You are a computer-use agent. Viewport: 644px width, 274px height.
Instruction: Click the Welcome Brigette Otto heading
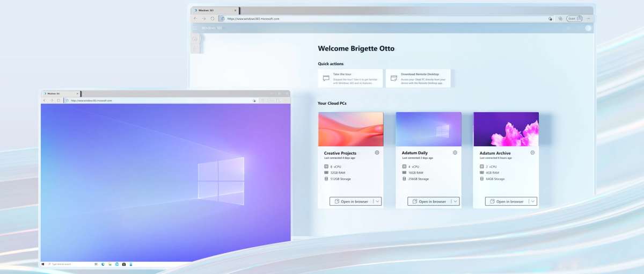tap(356, 48)
